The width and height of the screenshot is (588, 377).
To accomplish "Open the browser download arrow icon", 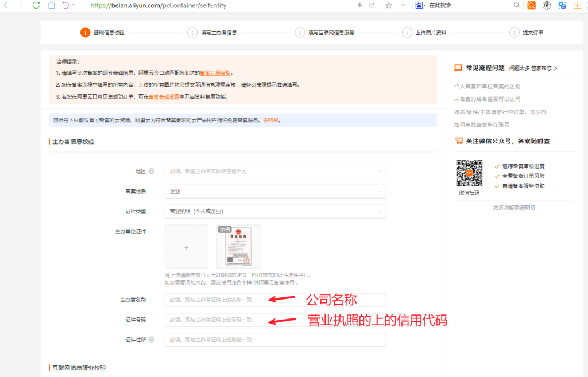I will point(578,5).
